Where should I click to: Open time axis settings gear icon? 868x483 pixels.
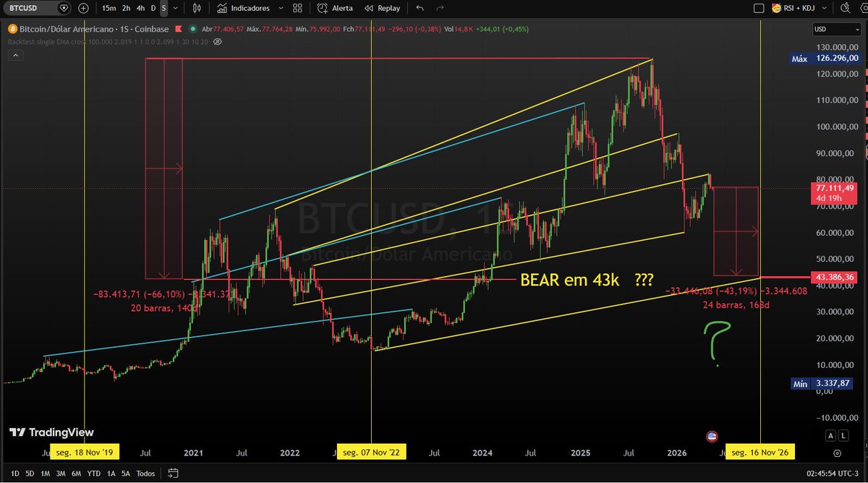[x=837, y=453]
